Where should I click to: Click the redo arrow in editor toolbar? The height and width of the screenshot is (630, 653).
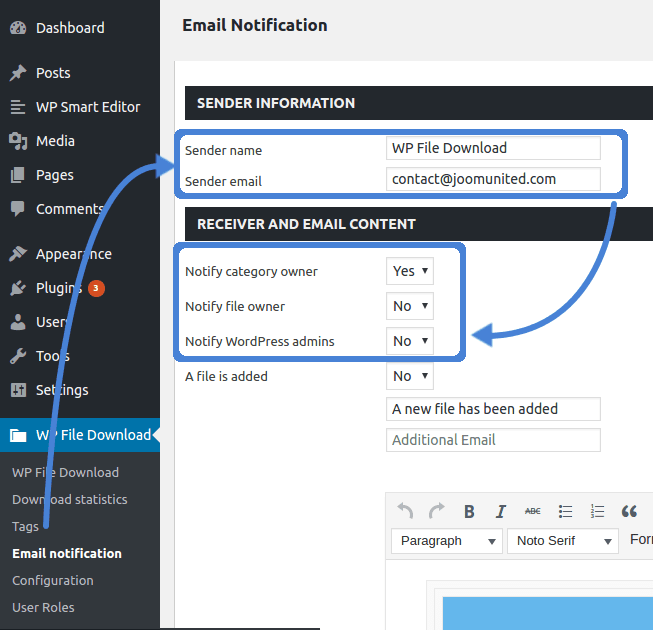click(x=437, y=511)
